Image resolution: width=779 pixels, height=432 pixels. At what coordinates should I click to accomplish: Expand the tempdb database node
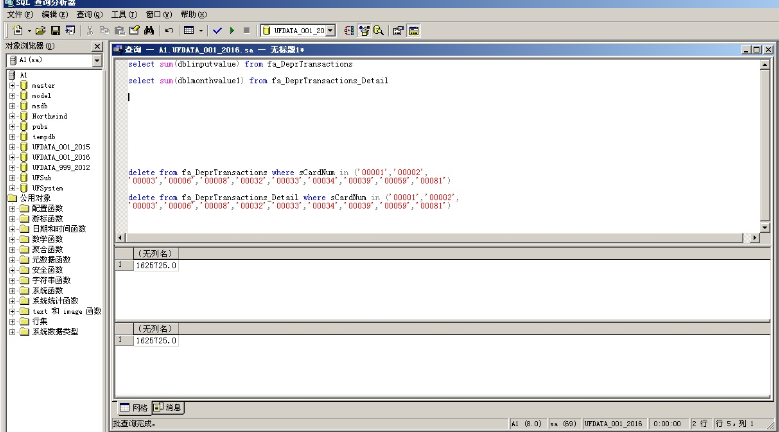[12, 137]
